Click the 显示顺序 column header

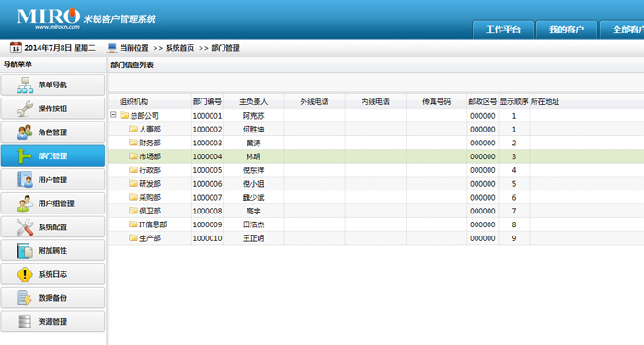point(513,101)
